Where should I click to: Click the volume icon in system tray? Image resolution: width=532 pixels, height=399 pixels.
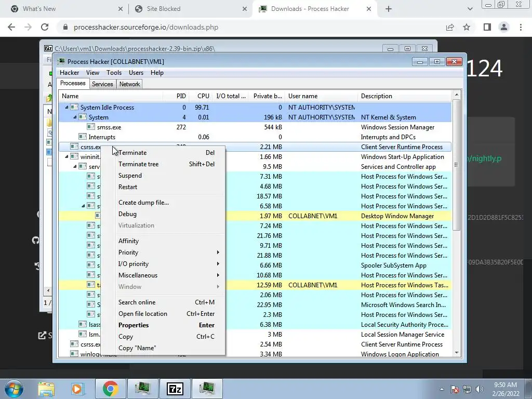pos(479,389)
